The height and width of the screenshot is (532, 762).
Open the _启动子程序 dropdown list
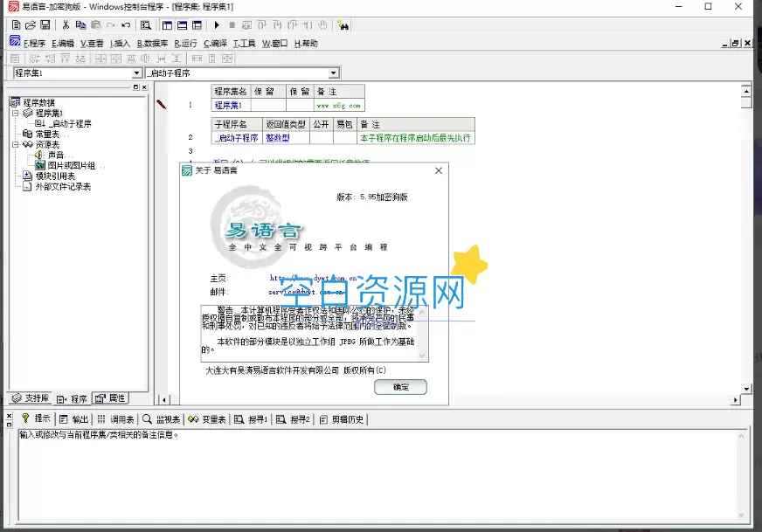coord(335,73)
